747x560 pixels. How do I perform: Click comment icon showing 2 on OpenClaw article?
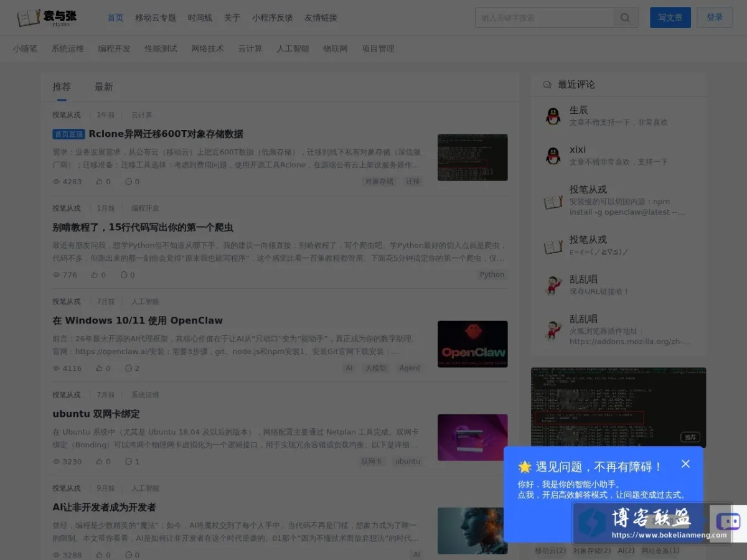click(128, 368)
